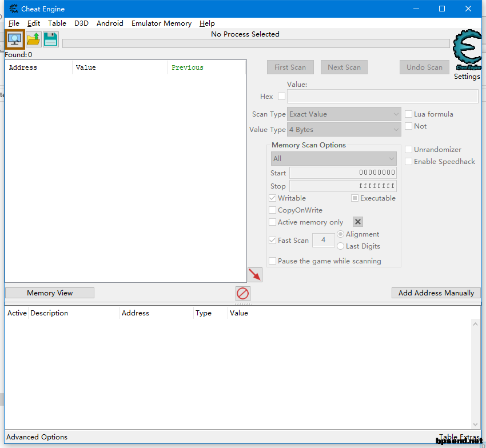Click the First Scan button
486x448 pixels.
click(x=290, y=67)
